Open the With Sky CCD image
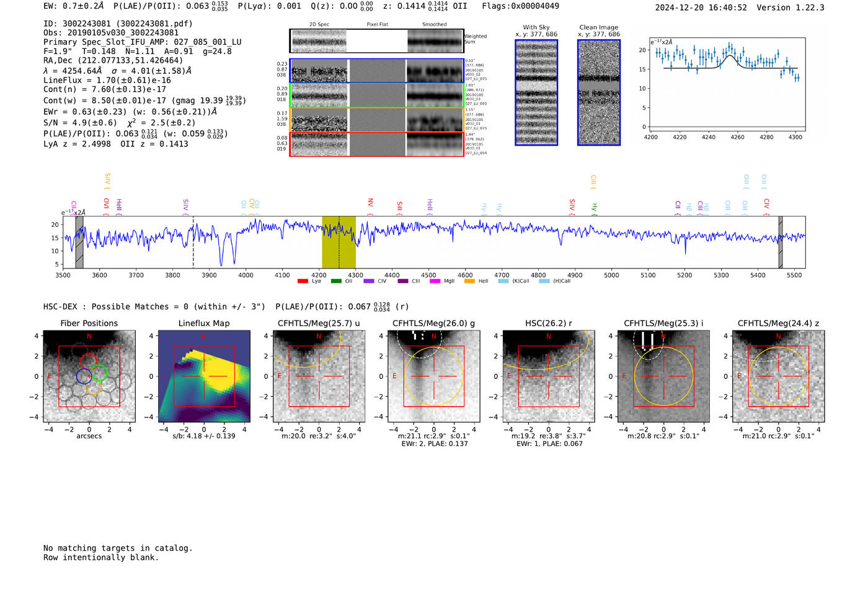The height and width of the screenshot is (591, 868). (536, 92)
